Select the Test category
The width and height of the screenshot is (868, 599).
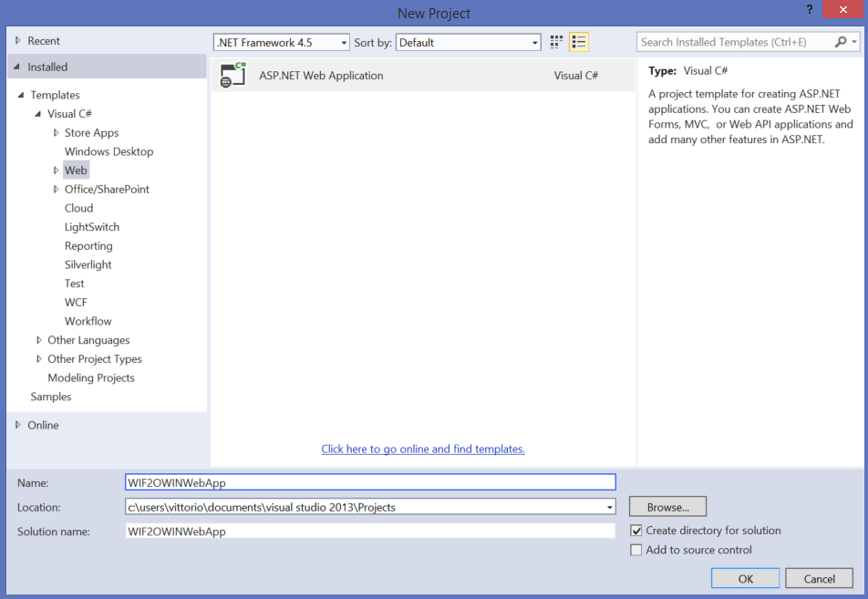(x=74, y=284)
